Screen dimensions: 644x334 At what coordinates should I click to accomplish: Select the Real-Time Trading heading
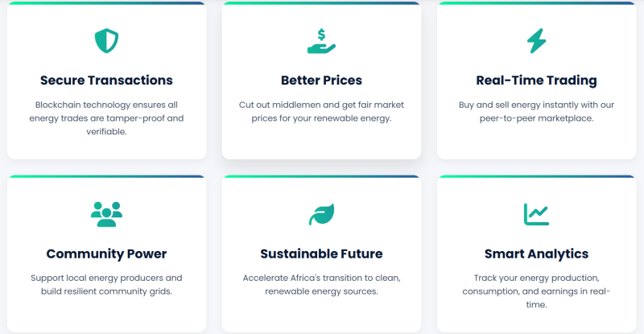[536, 80]
